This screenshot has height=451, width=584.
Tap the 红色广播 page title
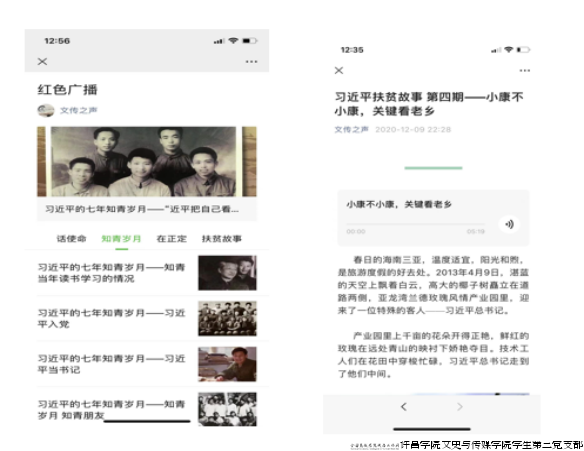point(67,90)
